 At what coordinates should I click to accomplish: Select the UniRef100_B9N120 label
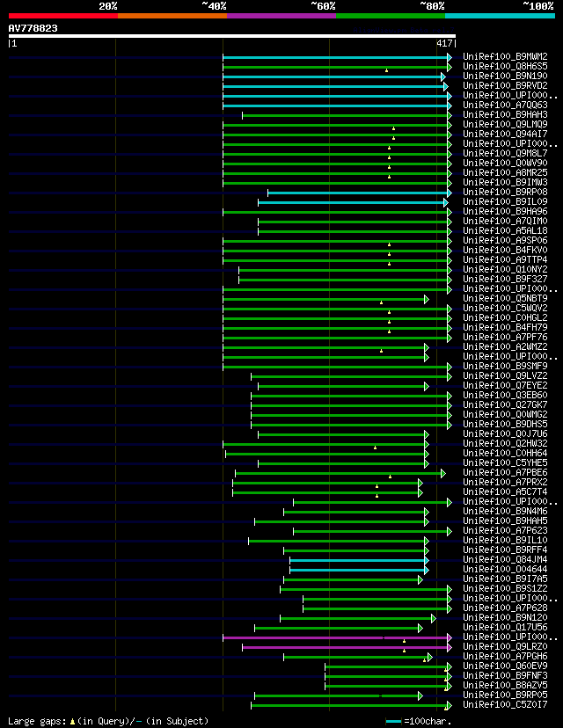click(x=506, y=617)
